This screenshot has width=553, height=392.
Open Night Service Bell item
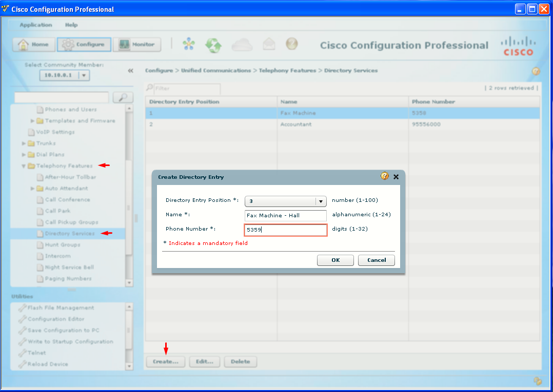pyautogui.click(x=69, y=267)
